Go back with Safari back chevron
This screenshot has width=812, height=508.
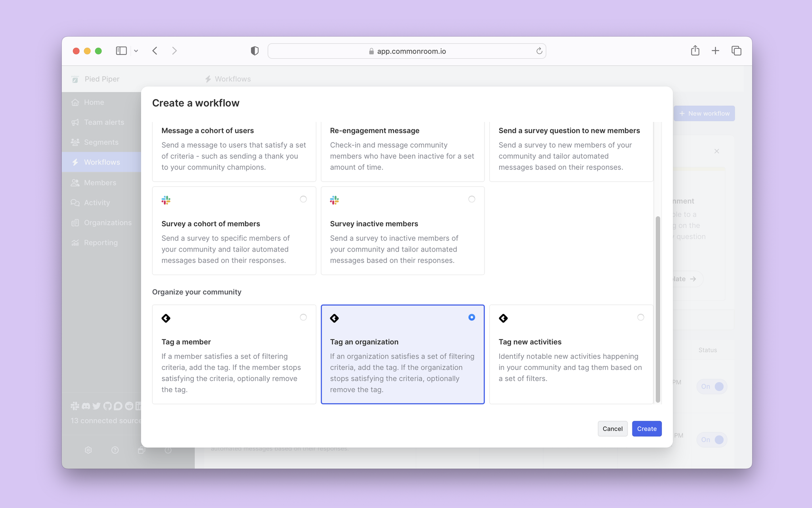click(x=155, y=51)
